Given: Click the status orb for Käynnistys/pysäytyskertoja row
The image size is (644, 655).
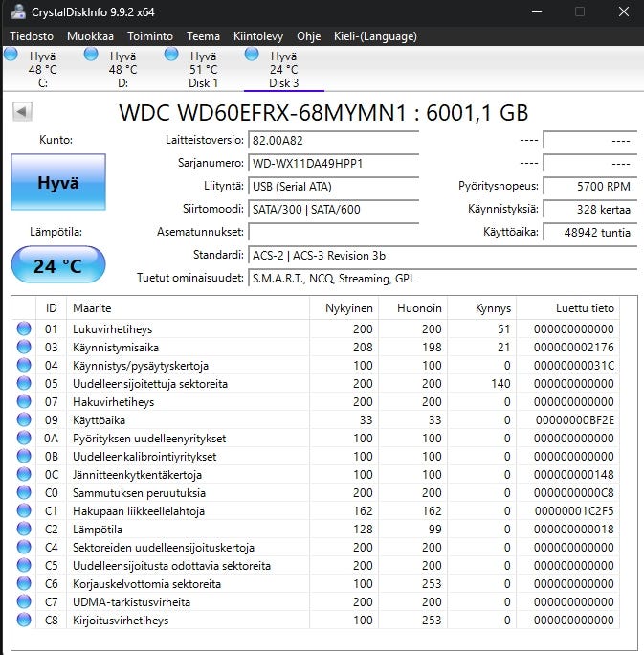Looking at the screenshot, I should [24, 365].
